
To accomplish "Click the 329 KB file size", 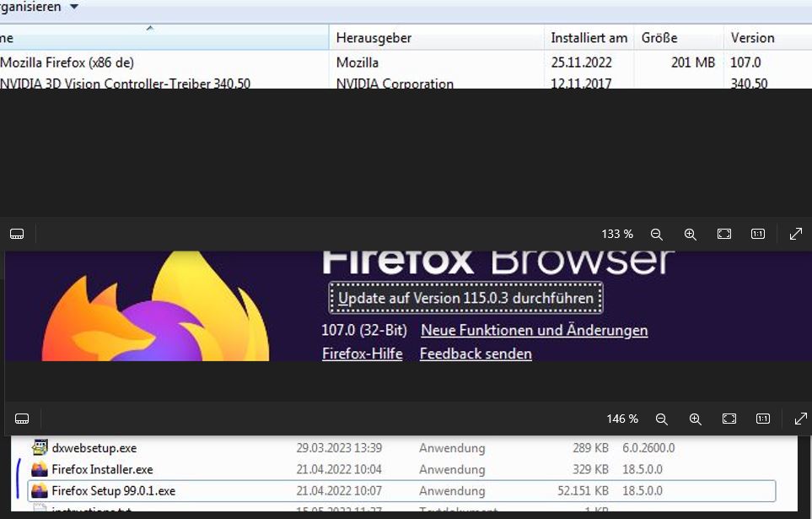I will 590,469.
